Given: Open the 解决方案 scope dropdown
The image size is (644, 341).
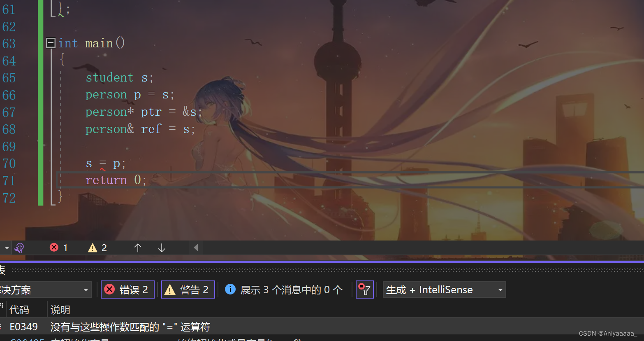Looking at the screenshot, I should (45, 290).
